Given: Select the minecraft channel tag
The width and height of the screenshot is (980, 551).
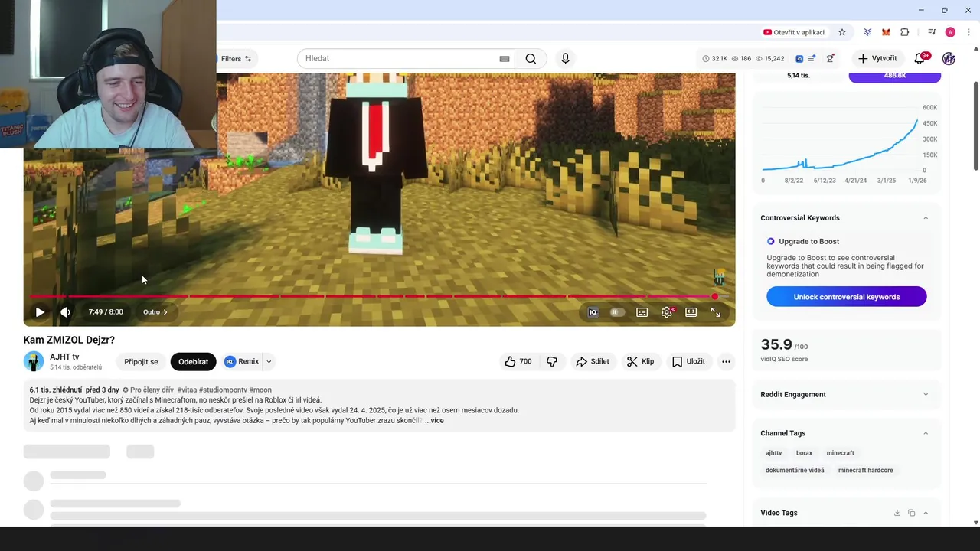Looking at the screenshot, I should [840, 453].
